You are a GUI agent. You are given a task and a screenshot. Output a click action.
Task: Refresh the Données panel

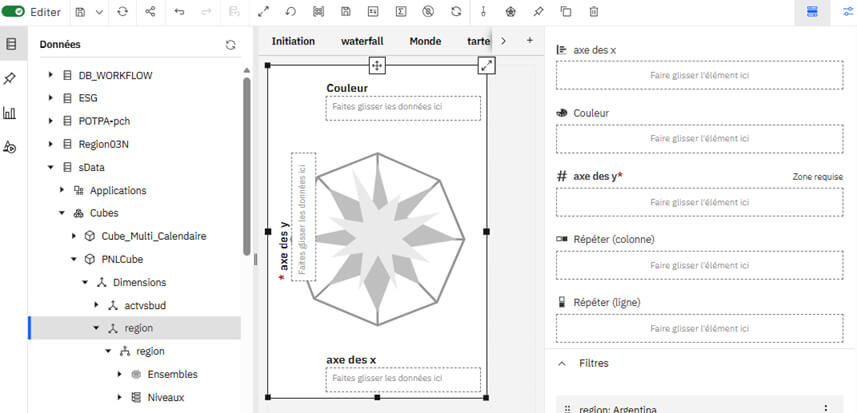click(x=231, y=45)
